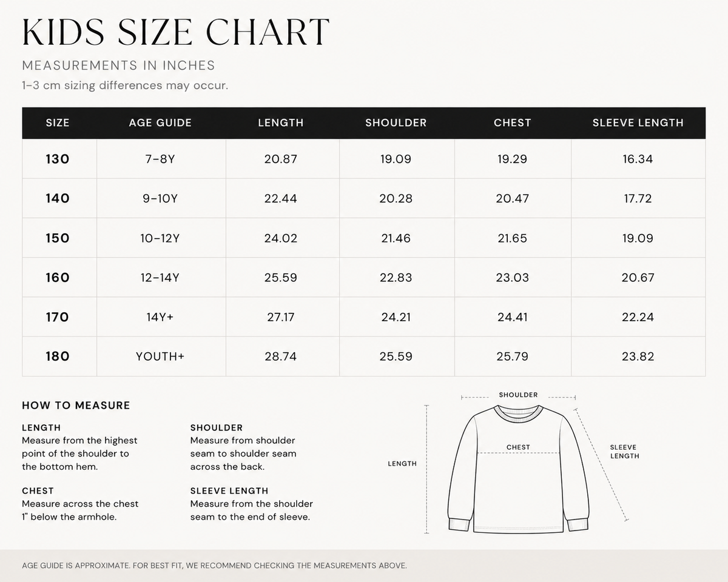The image size is (728, 582).
Task: Click the KIDS SIZE CHART title
Action: click(176, 32)
